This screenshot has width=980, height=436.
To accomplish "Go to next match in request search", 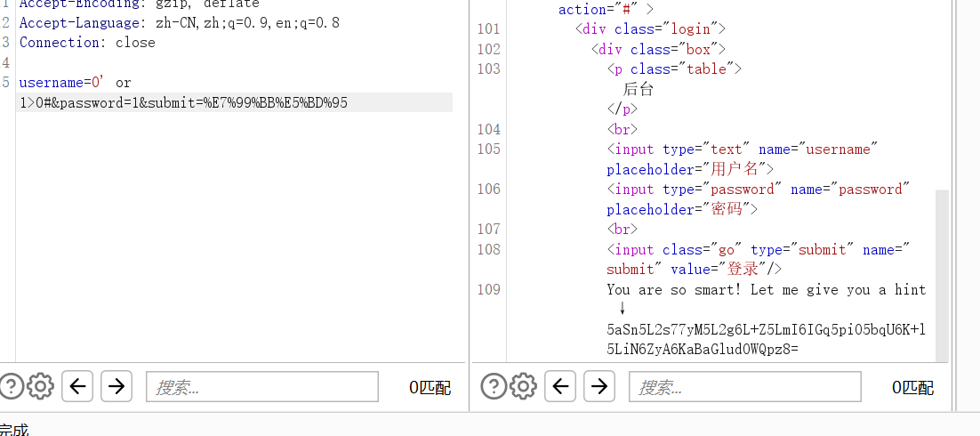I will click(116, 386).
